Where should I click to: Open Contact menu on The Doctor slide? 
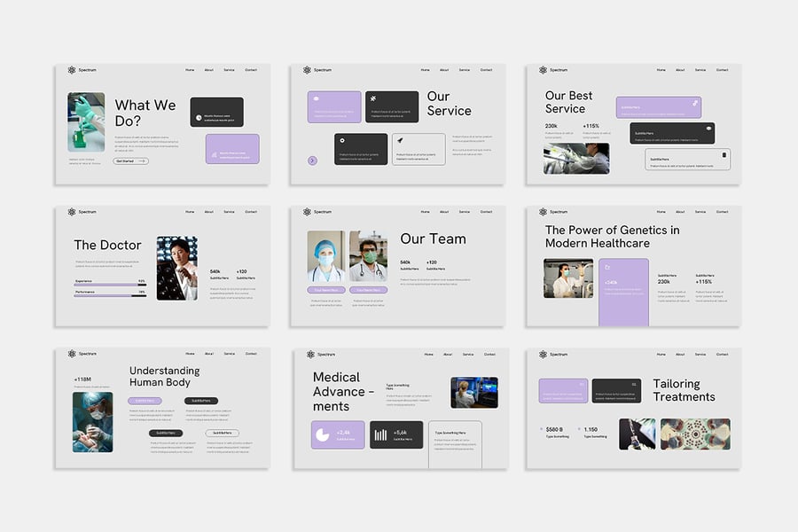pyautogui.click(x=251, y=212)
